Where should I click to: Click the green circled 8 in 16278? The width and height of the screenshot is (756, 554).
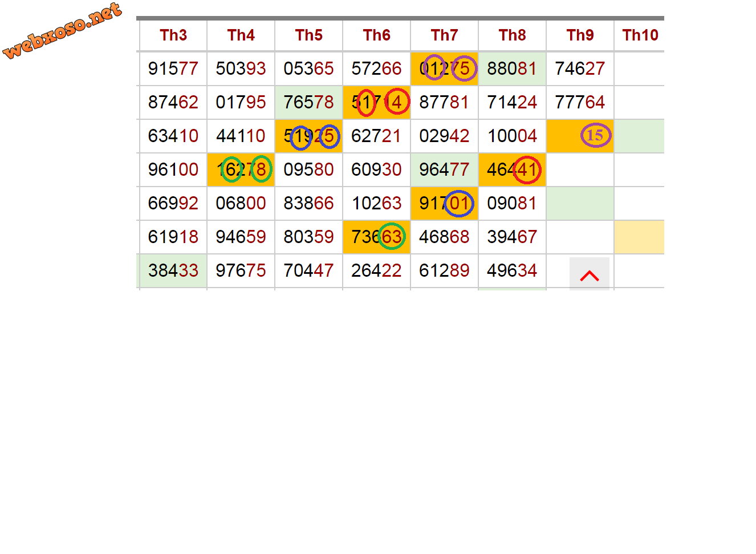pyautogui.click(x=261, y=169)
